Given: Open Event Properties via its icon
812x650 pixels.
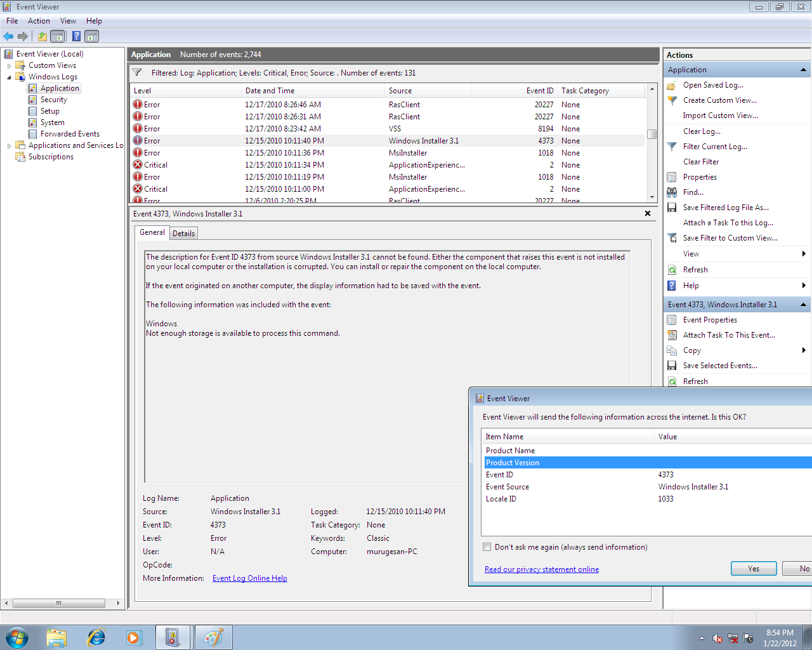Looking at the screenshot, I should point(671,319).
